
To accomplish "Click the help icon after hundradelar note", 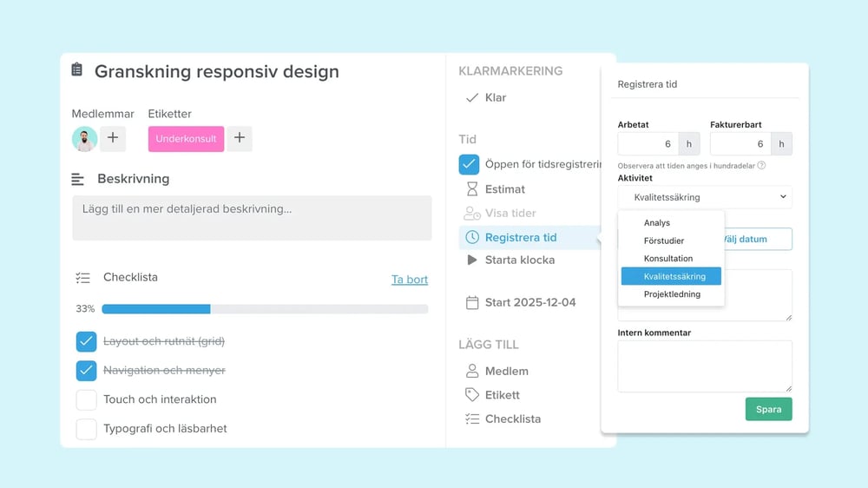I will pos(761,165).
